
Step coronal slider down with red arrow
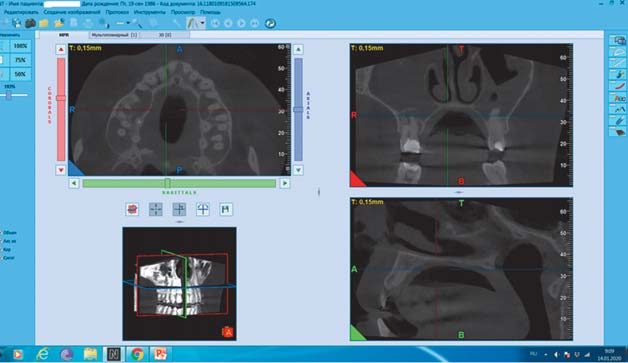(x=61, y=170)
